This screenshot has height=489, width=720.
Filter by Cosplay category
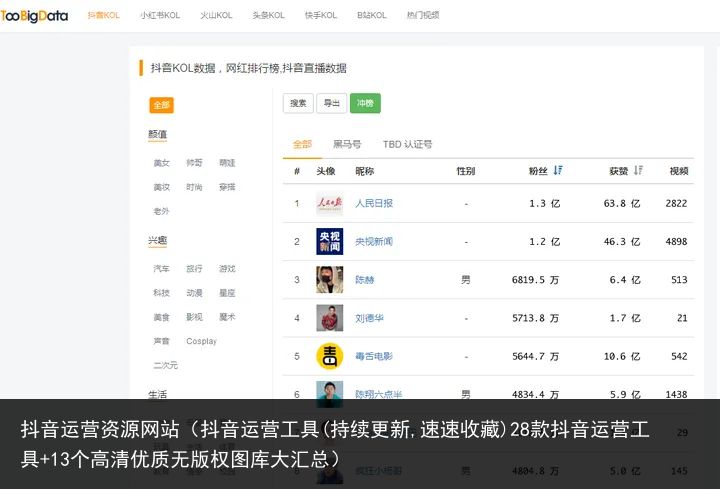[x=201, y=341]
